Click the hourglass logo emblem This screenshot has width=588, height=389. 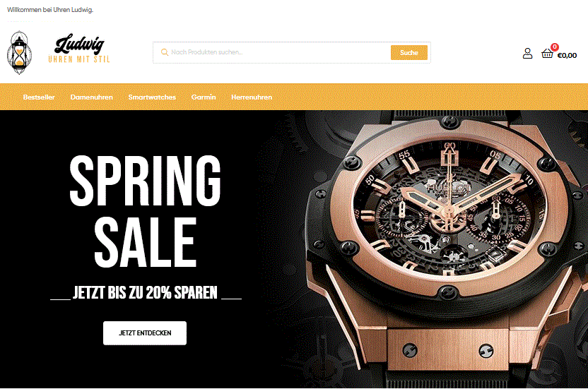point(19,53)
